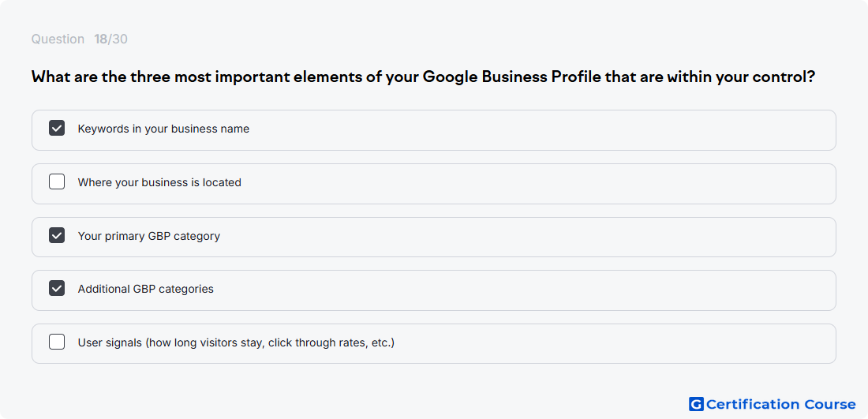Click the 'Your primary GBP category' label text

[149, 236]
